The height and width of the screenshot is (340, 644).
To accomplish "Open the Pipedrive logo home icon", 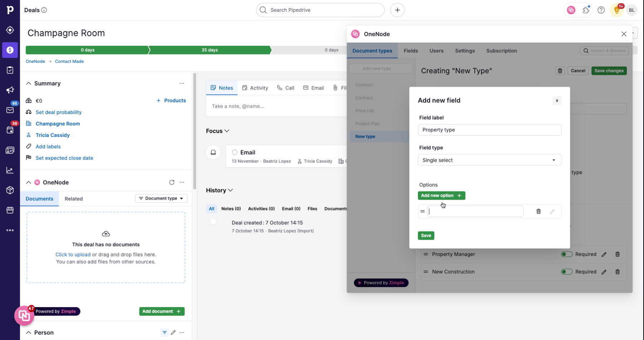I will (x=10, y=10).
